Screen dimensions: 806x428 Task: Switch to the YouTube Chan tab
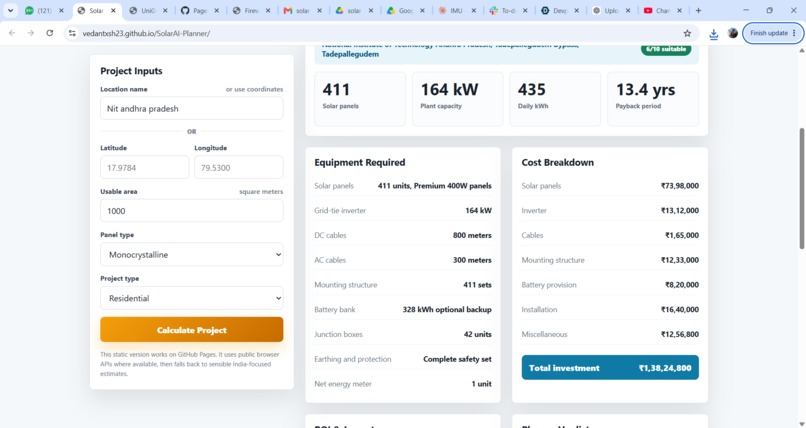662,10
